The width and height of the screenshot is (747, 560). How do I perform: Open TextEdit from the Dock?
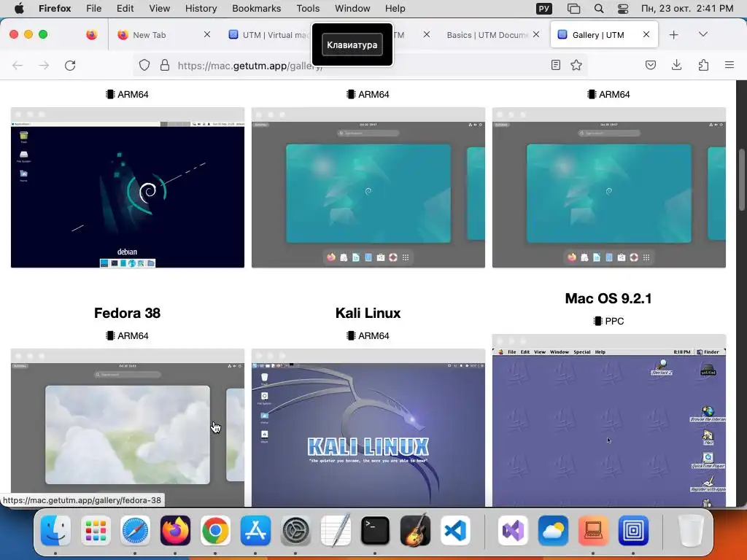point(336,530)
